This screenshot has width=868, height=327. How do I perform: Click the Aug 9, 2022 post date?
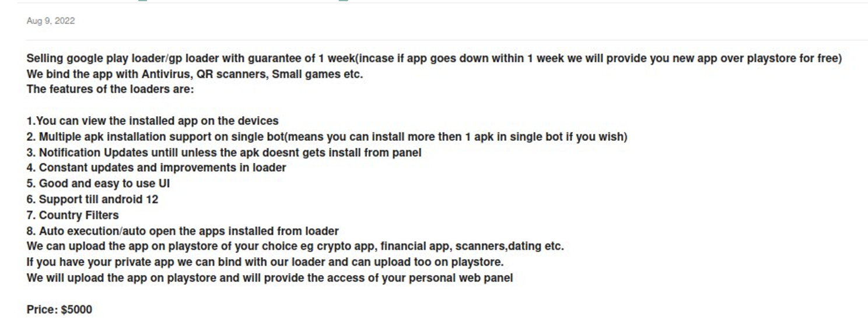(x=51, y=21)
